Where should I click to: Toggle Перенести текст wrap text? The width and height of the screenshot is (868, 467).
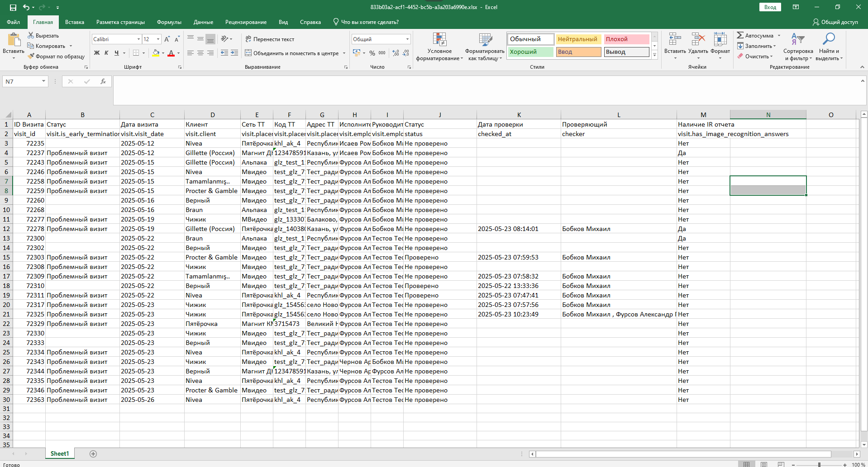click(x=270, y=39)
